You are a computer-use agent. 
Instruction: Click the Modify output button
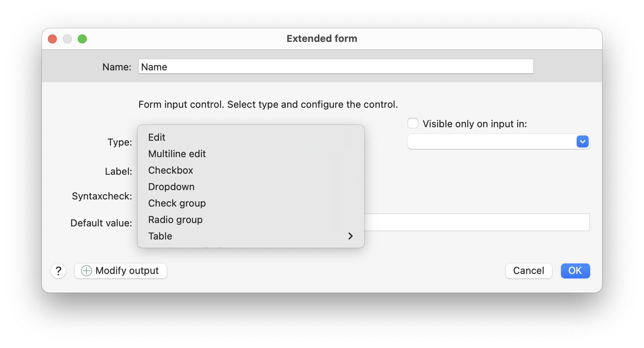coord(121,271)
